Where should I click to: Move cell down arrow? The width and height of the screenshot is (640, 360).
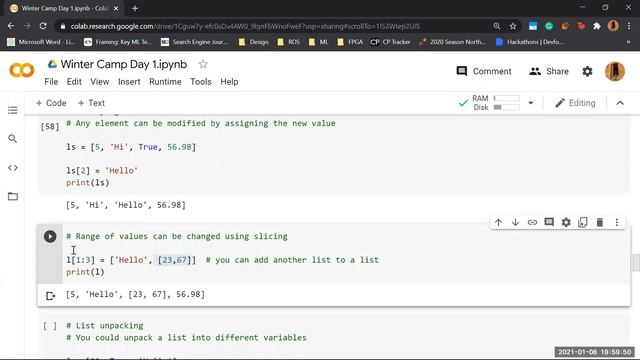click(x=515, y=222)
